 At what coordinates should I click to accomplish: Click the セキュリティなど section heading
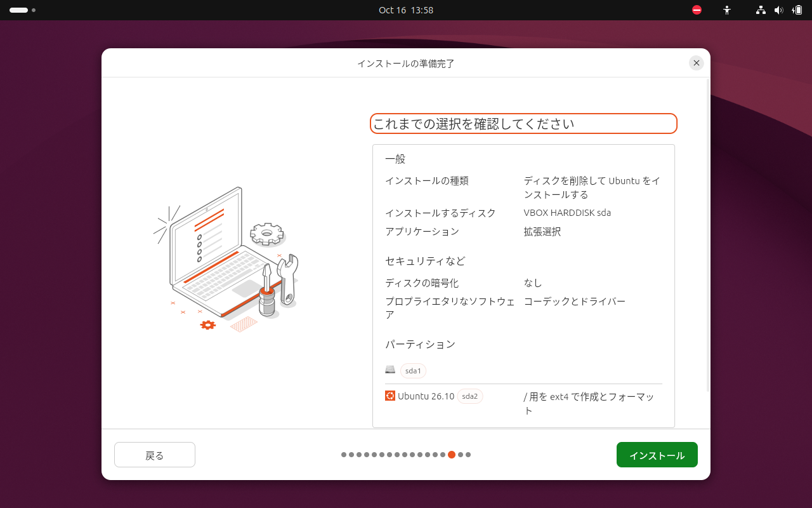pyautogui.click(x=425, y=261)
